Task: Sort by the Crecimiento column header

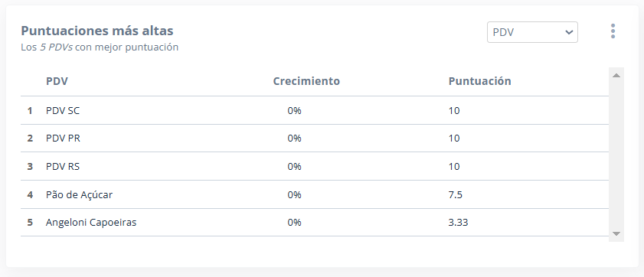Action: click(306, 81)
